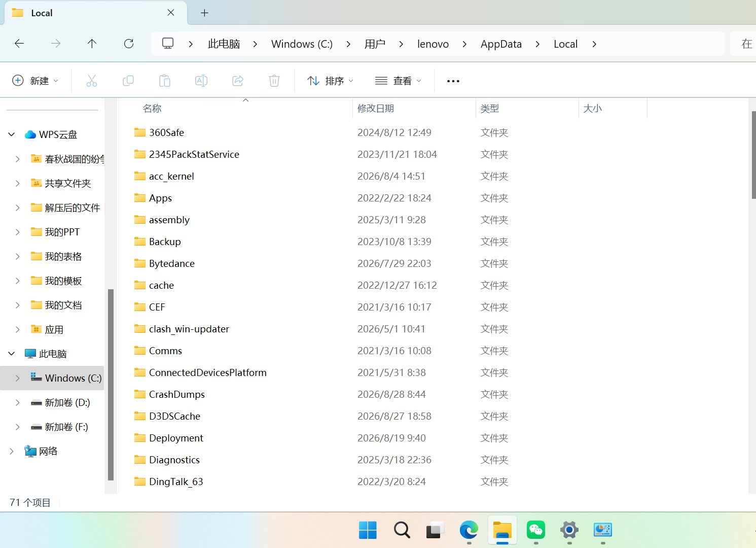Open a new tab with plus button
This screenshot has width=756, height=548.
point(205,13)
